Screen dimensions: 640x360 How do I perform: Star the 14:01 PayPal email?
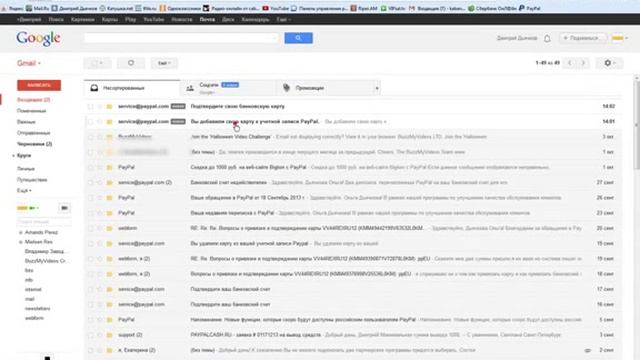click(x=100, y=122)
